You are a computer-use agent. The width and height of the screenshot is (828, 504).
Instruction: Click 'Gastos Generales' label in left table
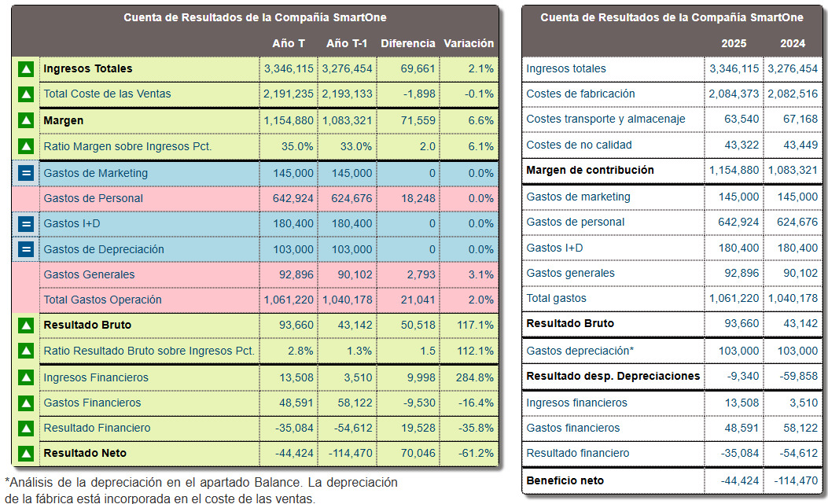89,274
